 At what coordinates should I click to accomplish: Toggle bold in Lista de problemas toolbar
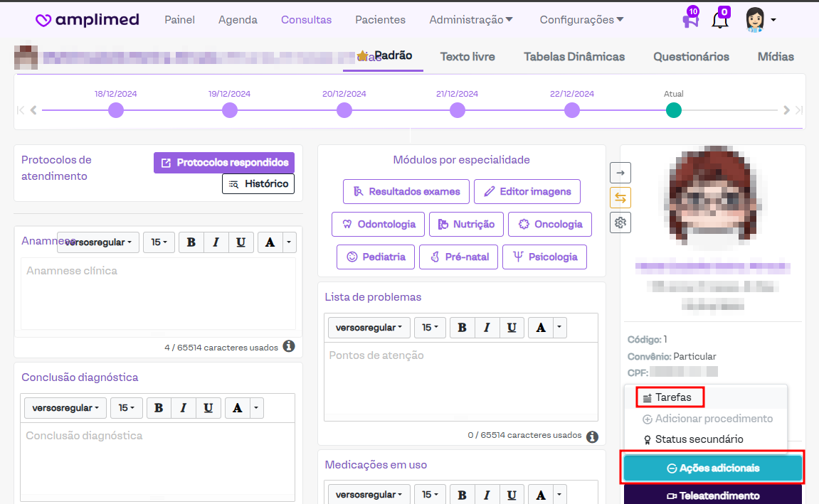pos(462,328)
